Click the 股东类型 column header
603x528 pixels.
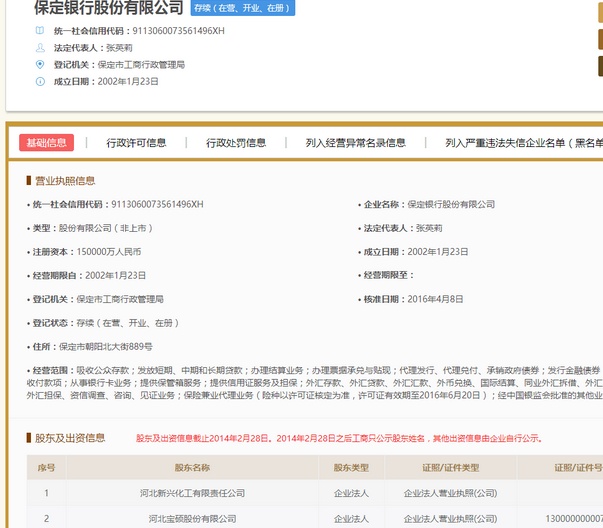click(351, 468)
